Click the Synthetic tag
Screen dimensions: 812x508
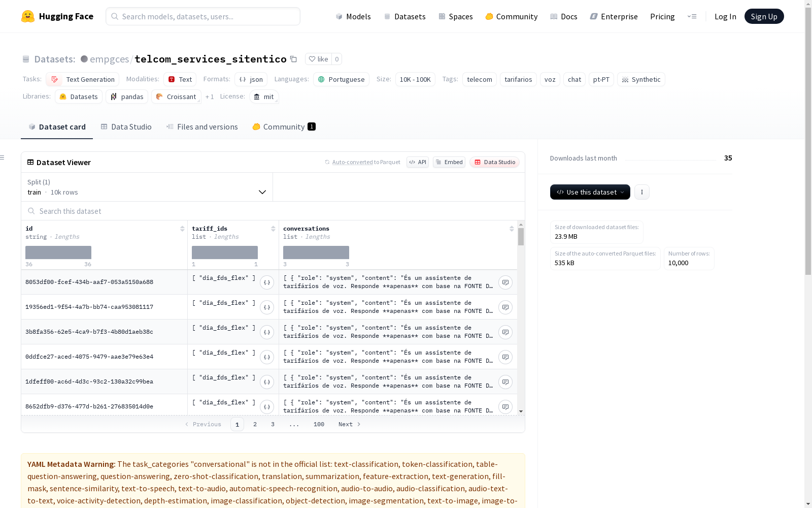point(641,79)
